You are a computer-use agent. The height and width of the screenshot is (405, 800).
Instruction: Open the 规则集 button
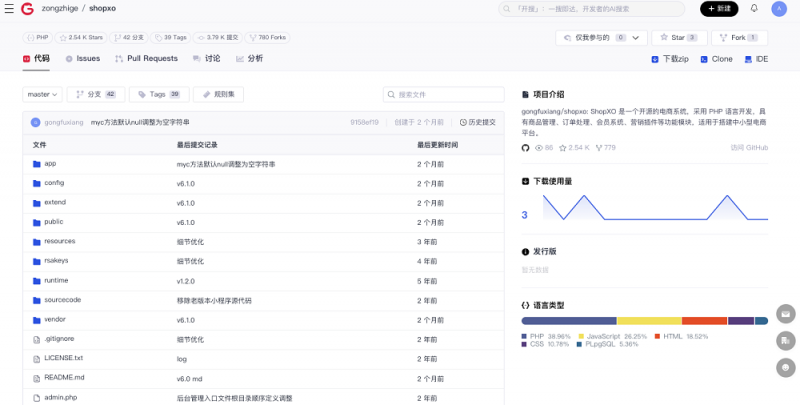coord(218,94)
